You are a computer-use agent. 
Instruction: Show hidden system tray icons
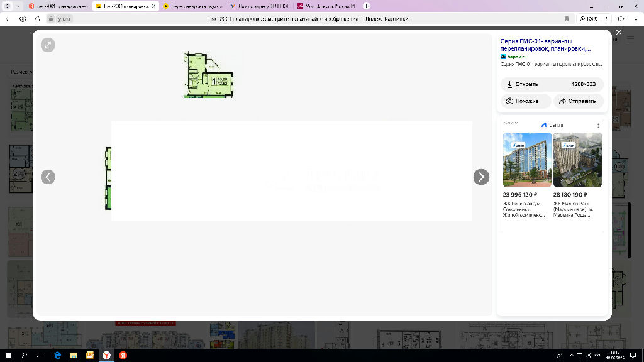click(571, 356)
